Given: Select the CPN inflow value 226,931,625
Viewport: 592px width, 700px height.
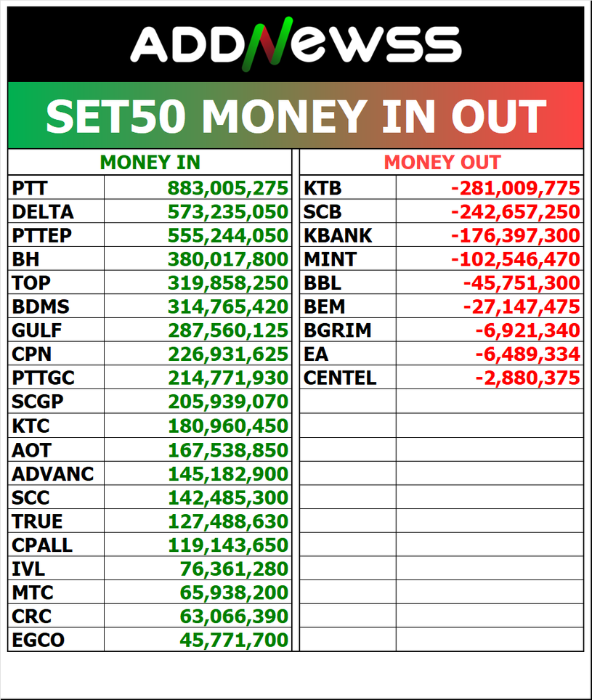Looking at the screenshot, I should (x=228, y=355).
